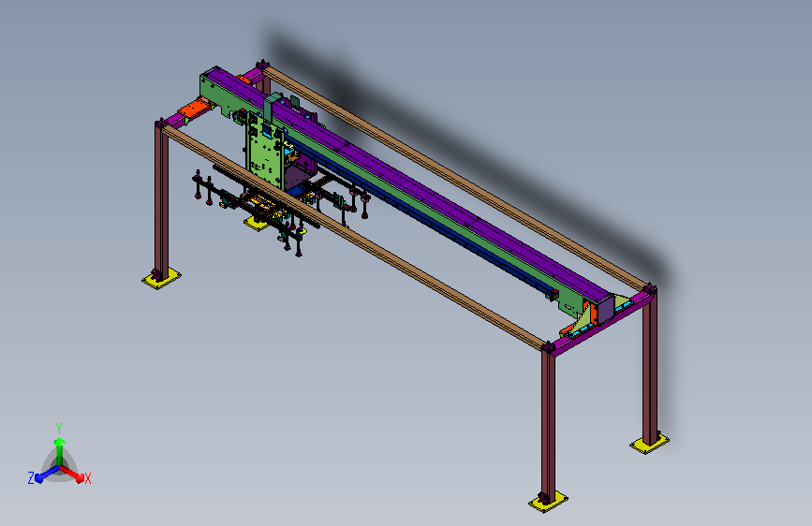Select the green vertical carriage plate
Screen dimensions: 812x526
(265, 153)
